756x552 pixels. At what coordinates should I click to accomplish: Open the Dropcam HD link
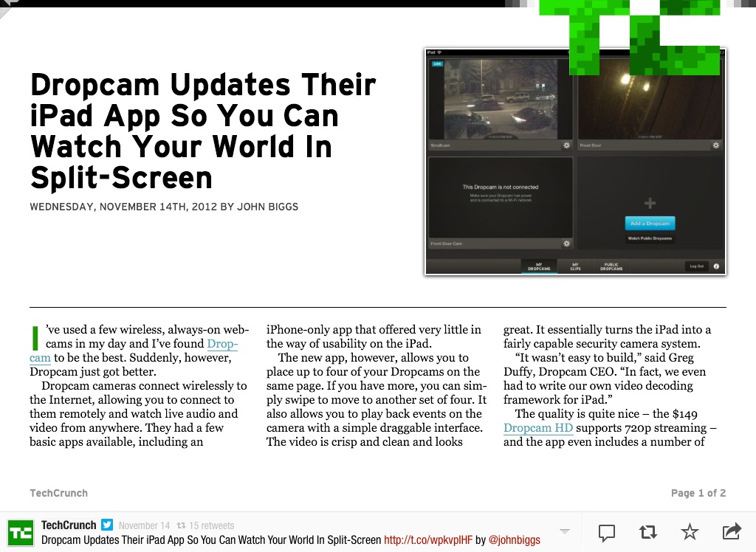(x=538, y=427)
